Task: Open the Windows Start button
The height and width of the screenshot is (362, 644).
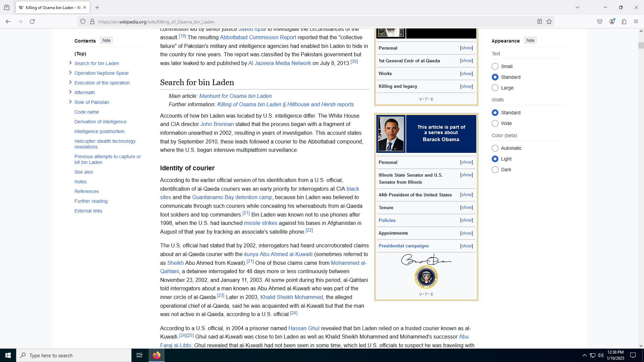Action: coord(8,355)
